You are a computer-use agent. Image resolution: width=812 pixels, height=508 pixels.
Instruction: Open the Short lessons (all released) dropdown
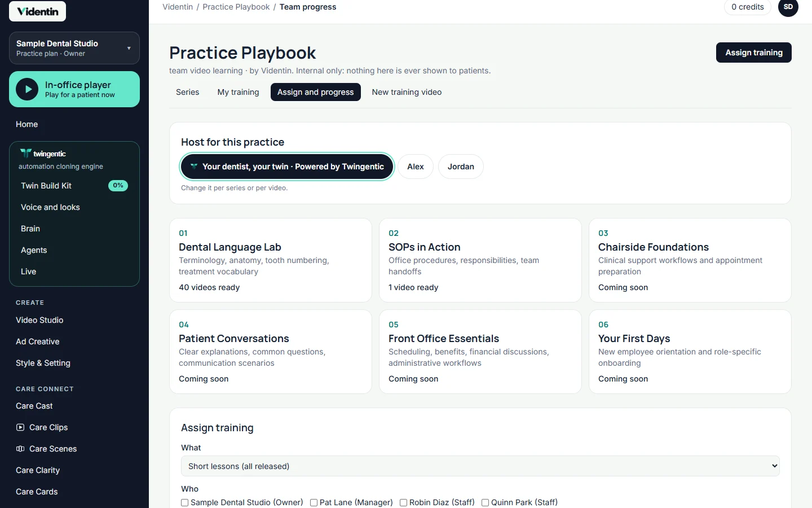point(480,466)
